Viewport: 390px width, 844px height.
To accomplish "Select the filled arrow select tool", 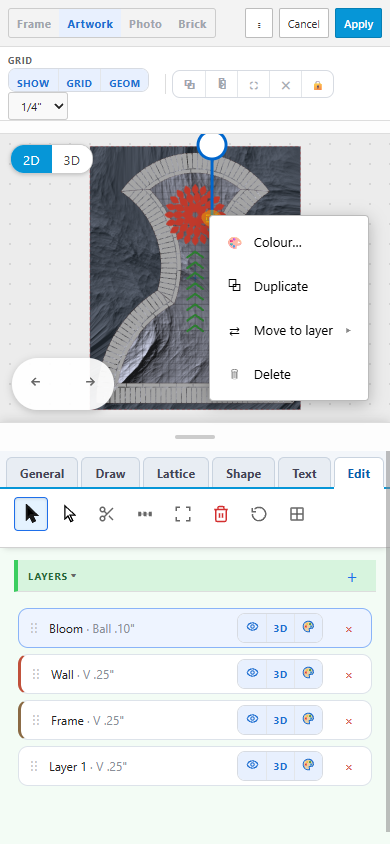I will click(x=31, y=514).
